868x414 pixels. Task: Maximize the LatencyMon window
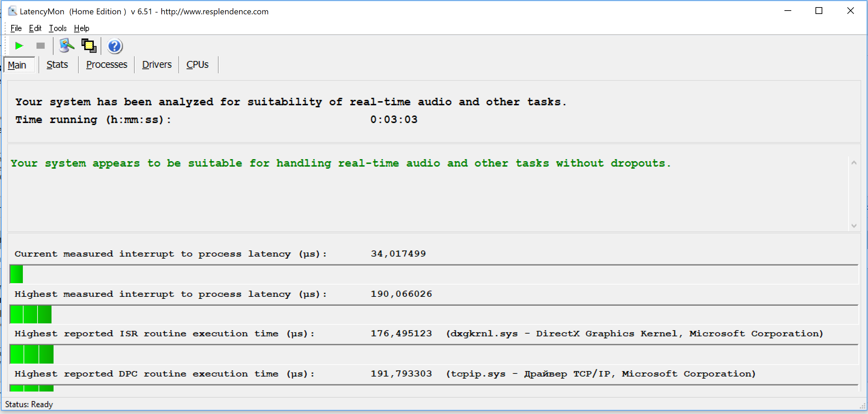(819, 11)
